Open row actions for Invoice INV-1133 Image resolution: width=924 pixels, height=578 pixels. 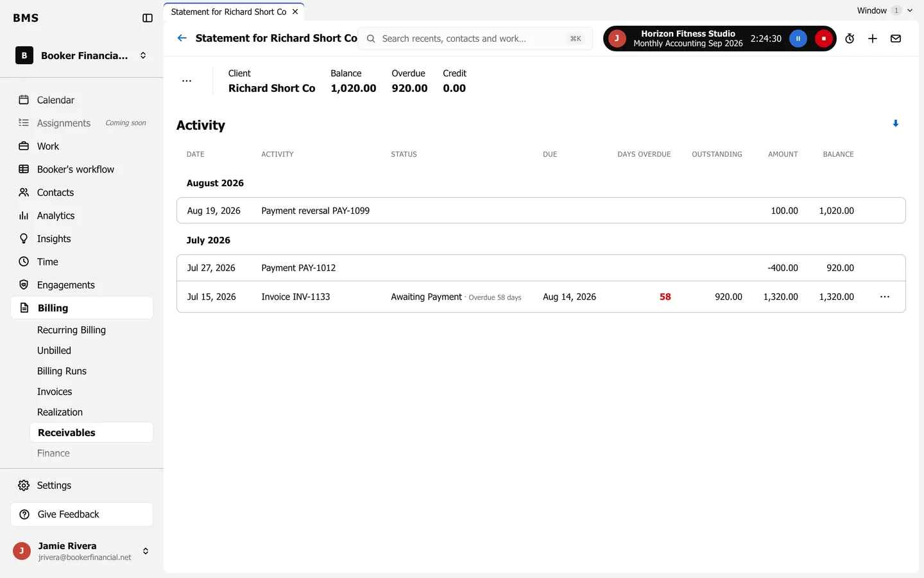click(x=885, y=297)
